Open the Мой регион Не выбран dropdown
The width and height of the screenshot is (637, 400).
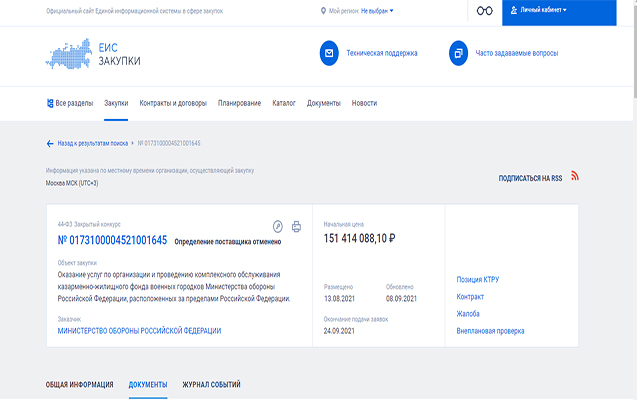point(376,11)
